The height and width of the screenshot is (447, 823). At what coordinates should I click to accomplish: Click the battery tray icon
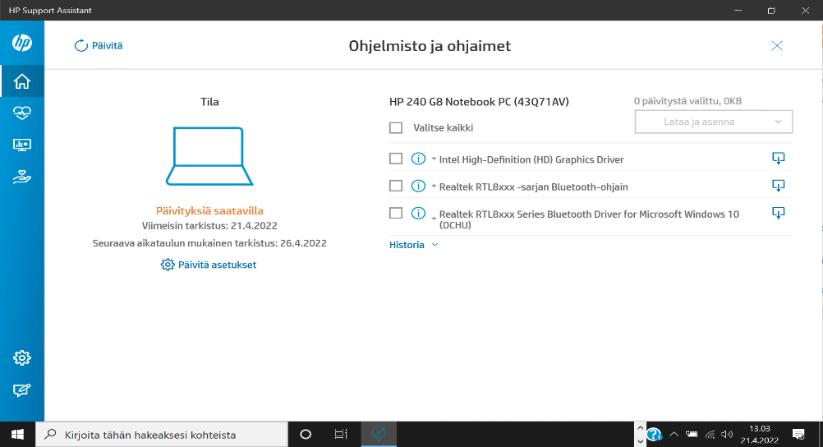click(x=692, y=434)
